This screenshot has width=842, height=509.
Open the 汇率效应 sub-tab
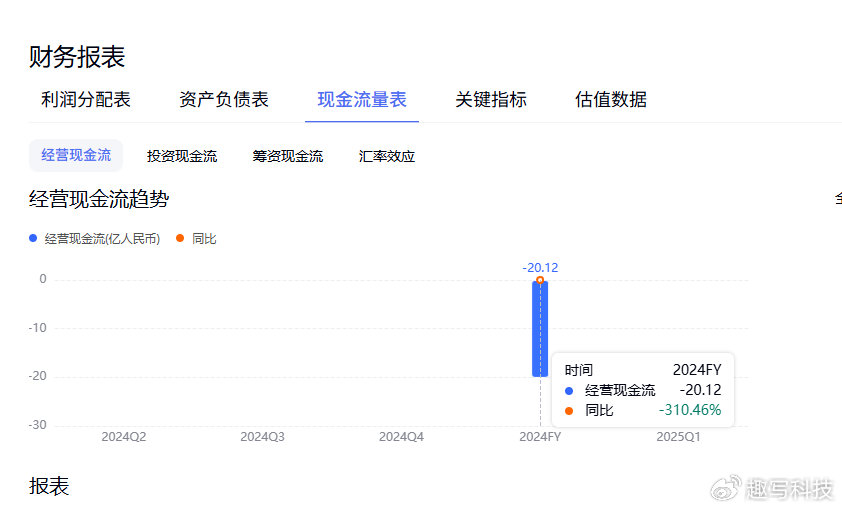point(387,156)
